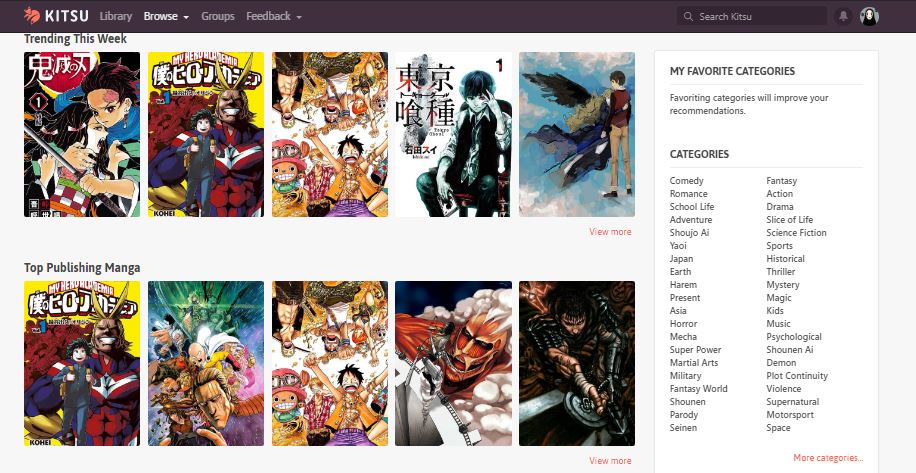The image size is (916, 473).
Task: Select the Comedy category
Action: click(x=686, y=181)
